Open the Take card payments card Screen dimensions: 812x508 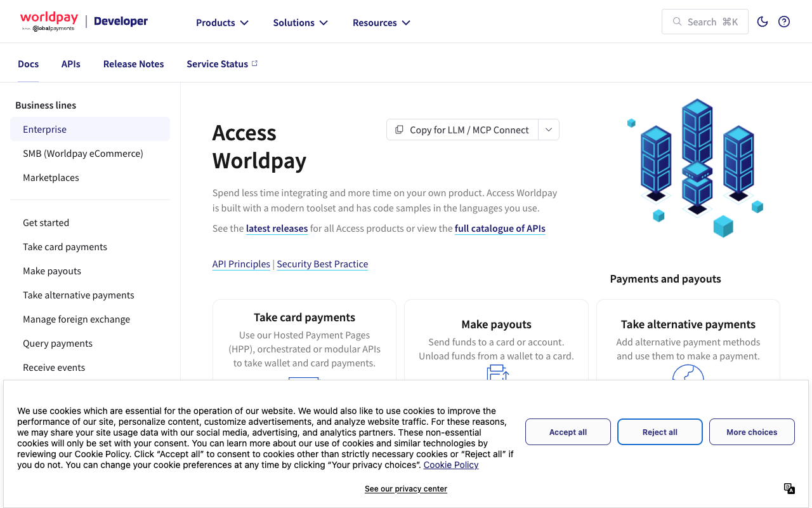[x=304, y=340]
